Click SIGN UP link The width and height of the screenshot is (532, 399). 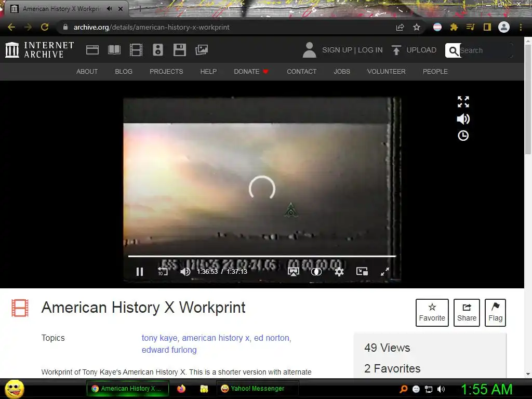tap(337, 50)
